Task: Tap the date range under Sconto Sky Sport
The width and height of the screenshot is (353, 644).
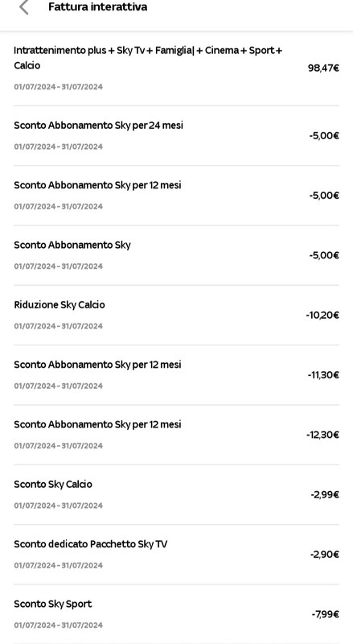Action: point(58,625)
